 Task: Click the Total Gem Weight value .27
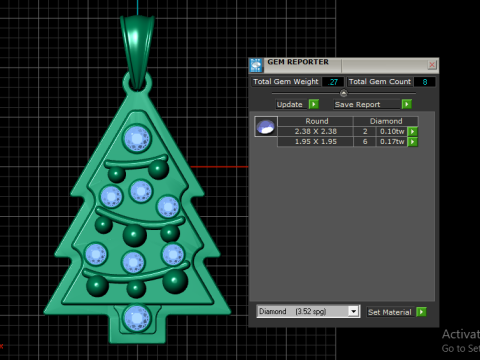pyautogui.click(x=333, y=82)
